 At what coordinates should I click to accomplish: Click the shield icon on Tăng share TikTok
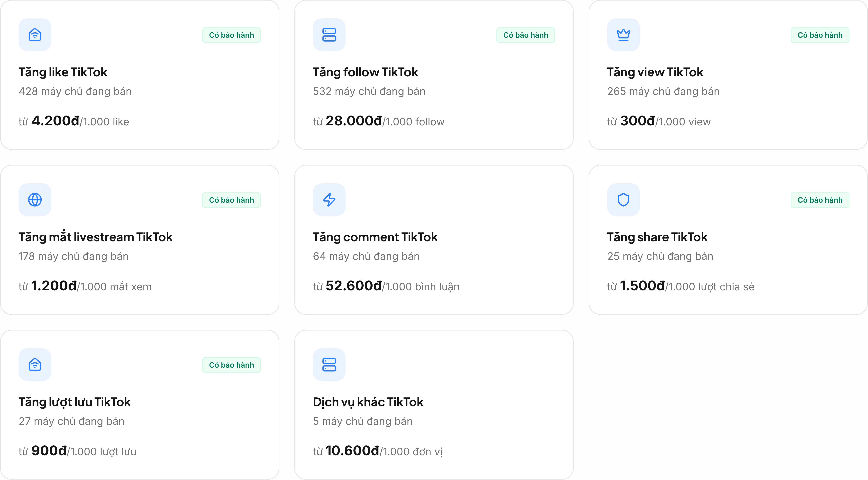623,200
